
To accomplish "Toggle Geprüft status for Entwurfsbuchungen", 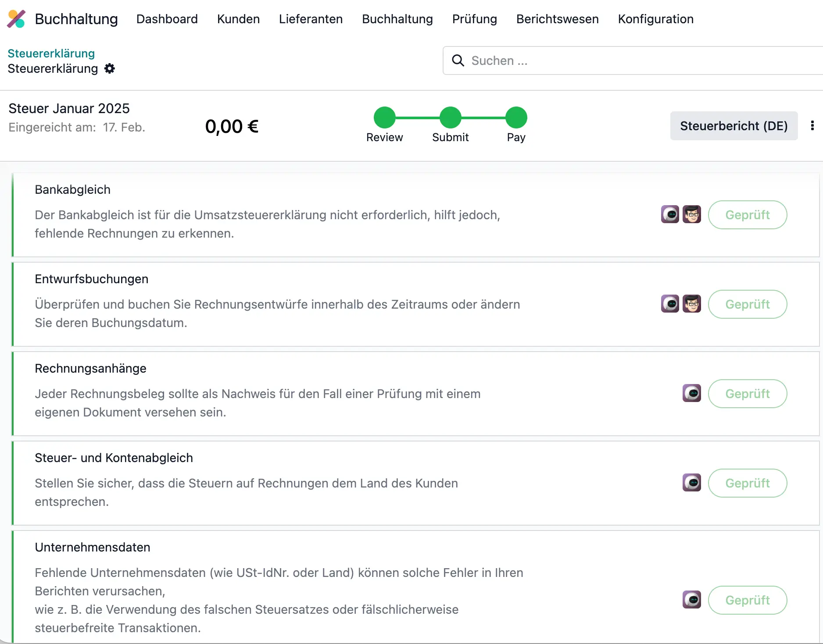I will click(748, 304).
